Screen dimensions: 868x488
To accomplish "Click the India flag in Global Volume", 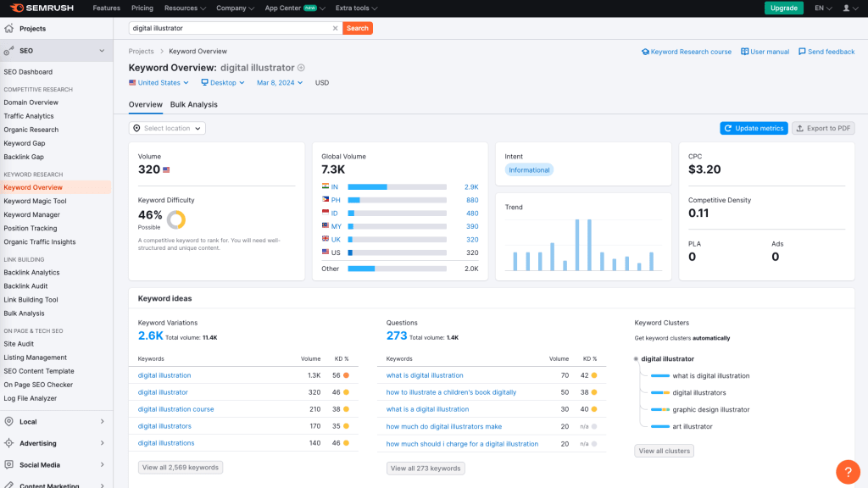I will (325, 186).
